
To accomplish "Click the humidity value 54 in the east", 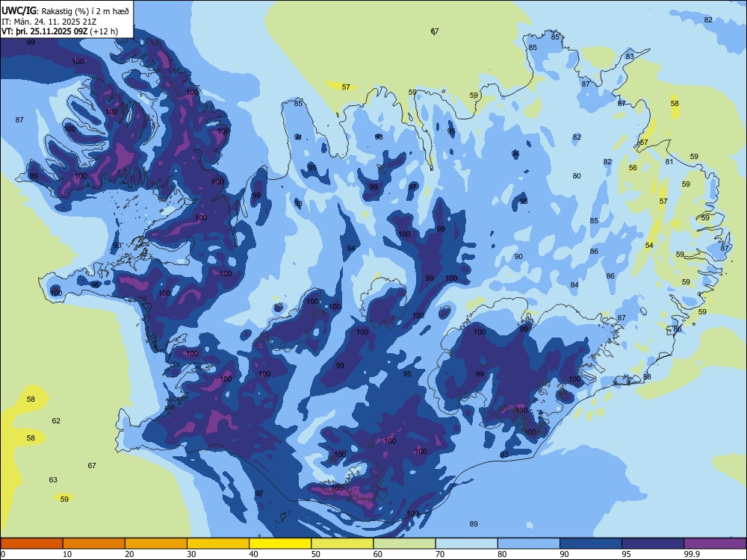I will click(649, 246).
